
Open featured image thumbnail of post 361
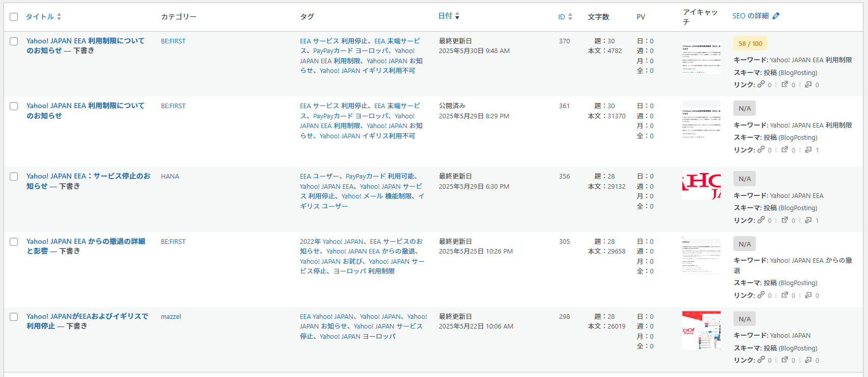click(701, 120)
